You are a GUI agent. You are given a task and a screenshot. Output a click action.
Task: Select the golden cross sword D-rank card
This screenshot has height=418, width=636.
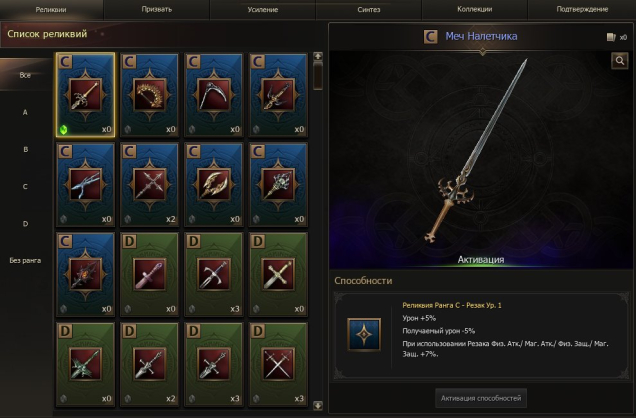click(x=278, y=274)
